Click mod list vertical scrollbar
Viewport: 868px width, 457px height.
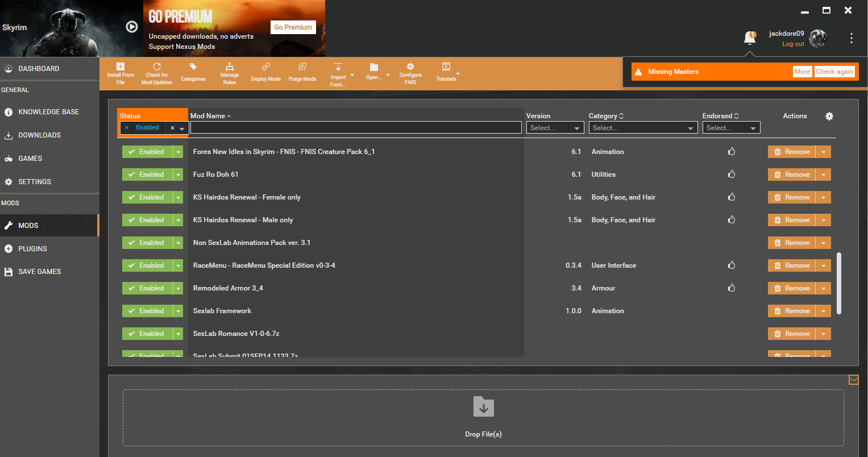839,284
